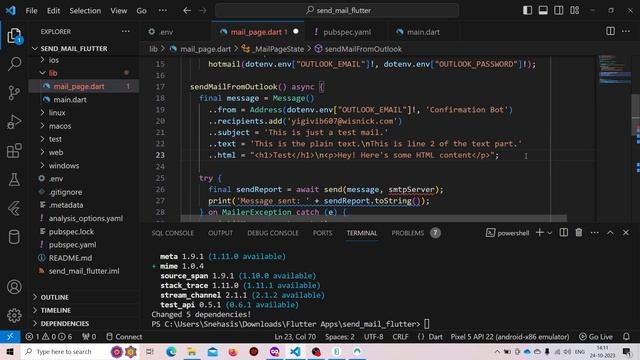Open the Search view in activity bar

(14, 64)
